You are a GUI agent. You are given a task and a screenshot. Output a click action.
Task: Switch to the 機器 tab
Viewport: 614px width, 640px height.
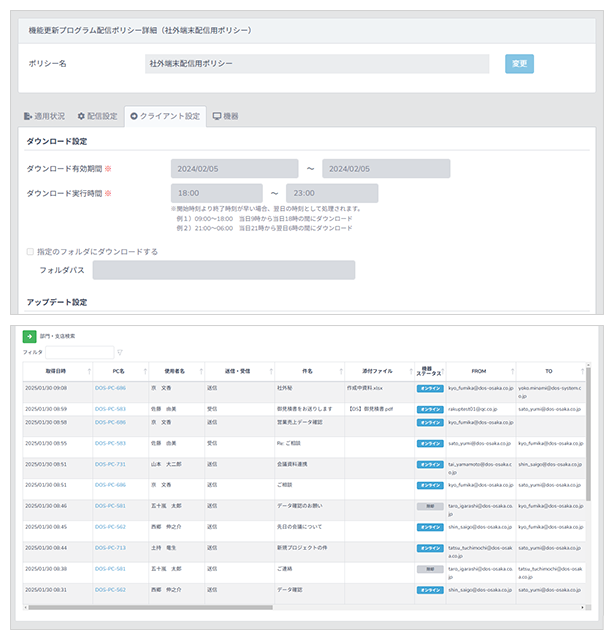225,116
